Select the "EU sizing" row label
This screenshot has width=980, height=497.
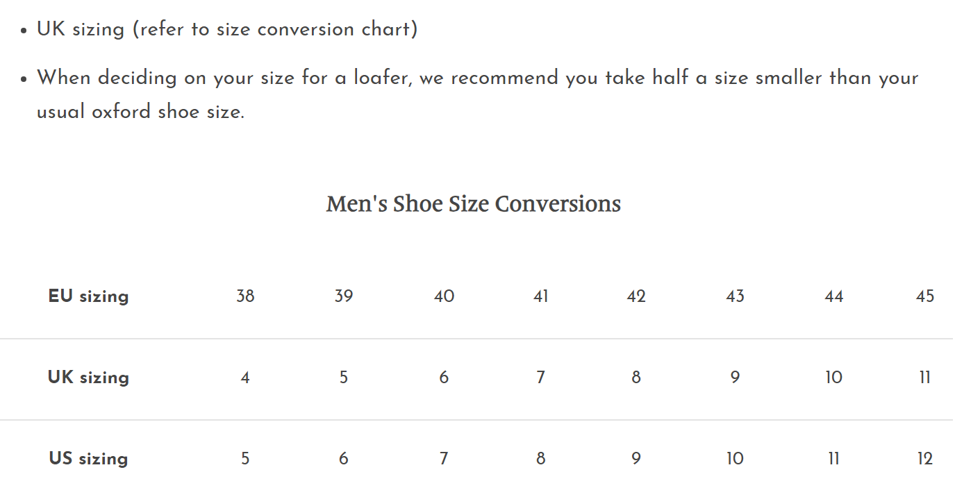[88, 296]
